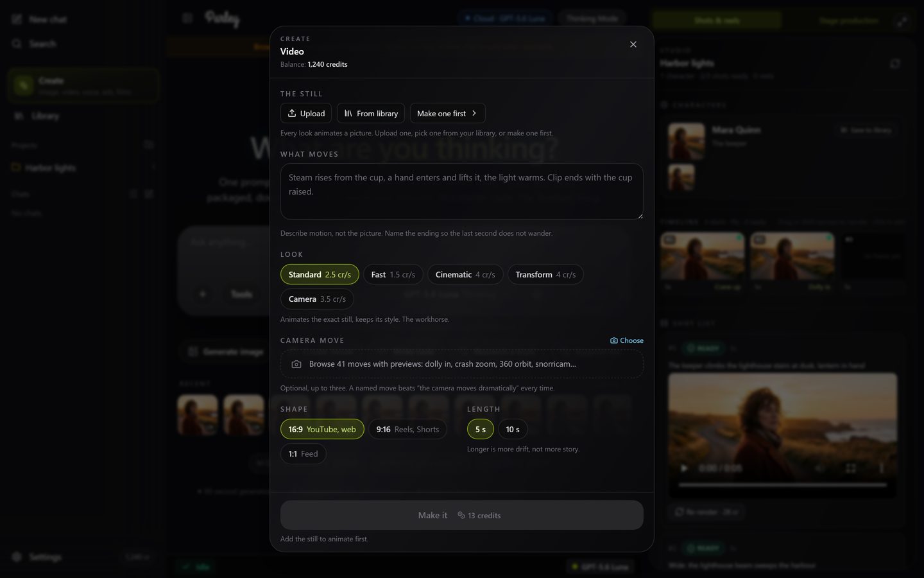
Task: Open the Make one first option
Action: 447,113
